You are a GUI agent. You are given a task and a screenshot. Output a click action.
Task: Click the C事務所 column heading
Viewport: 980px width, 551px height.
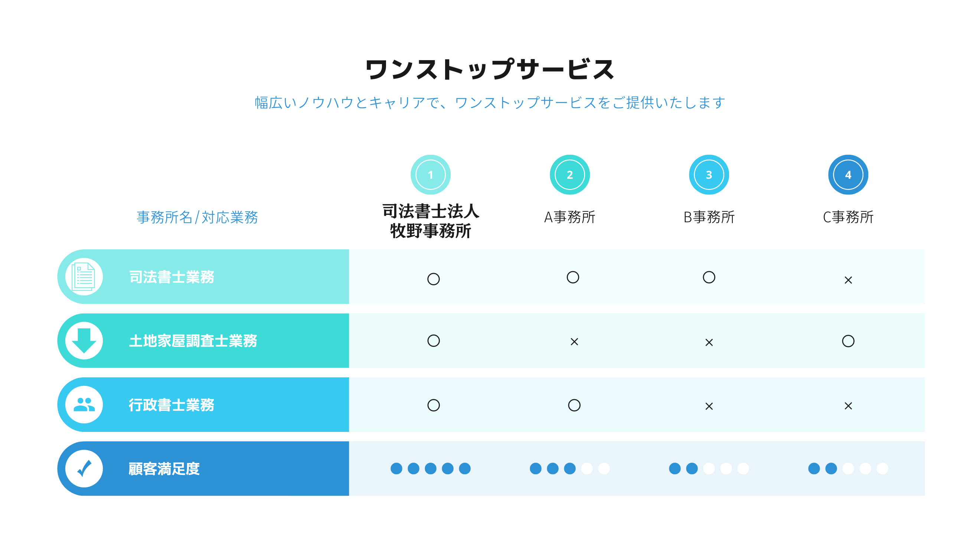coord(848,217)
